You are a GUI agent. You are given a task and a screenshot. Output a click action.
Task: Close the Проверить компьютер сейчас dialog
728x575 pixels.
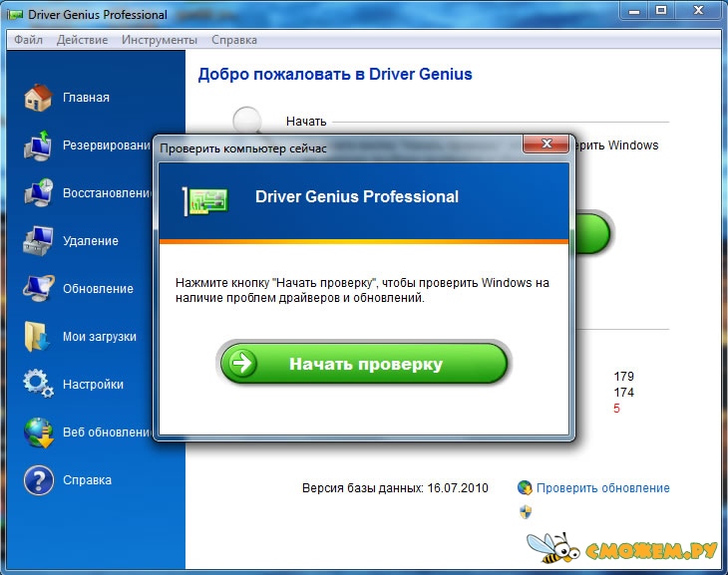tap(546, 144)
